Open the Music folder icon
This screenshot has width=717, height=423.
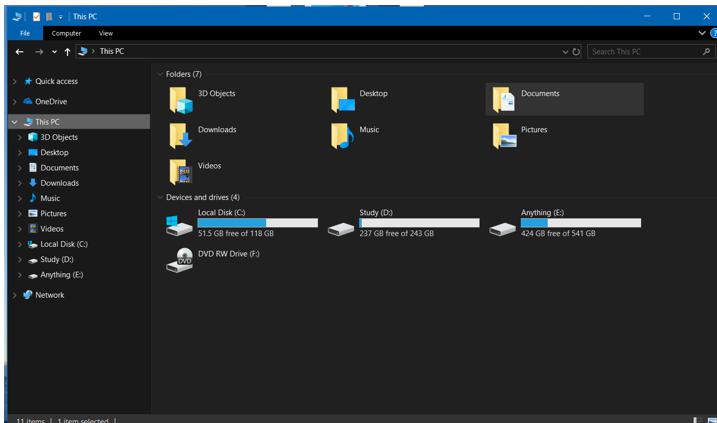tap(342, 136)
